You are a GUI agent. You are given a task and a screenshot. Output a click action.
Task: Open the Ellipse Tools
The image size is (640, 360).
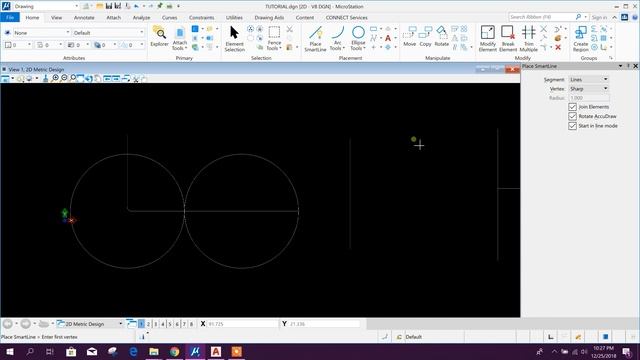click(x=358, y=39)
